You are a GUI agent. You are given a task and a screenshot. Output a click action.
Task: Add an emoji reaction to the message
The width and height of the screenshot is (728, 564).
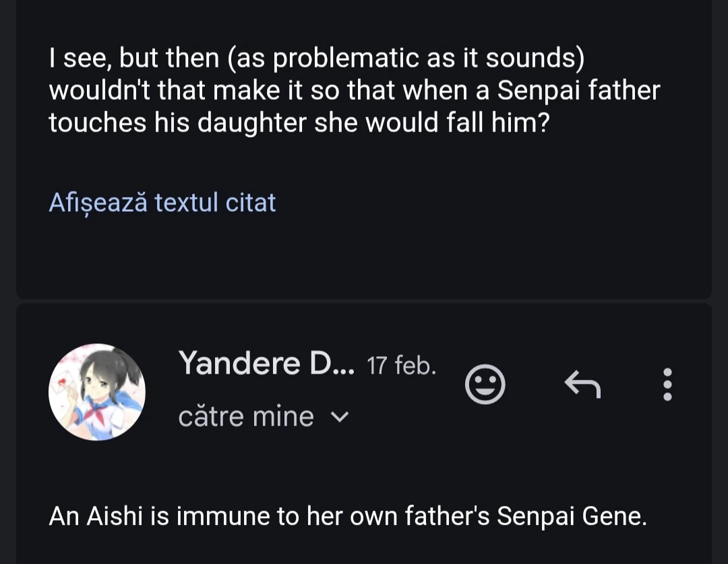[x=485, y=385]
